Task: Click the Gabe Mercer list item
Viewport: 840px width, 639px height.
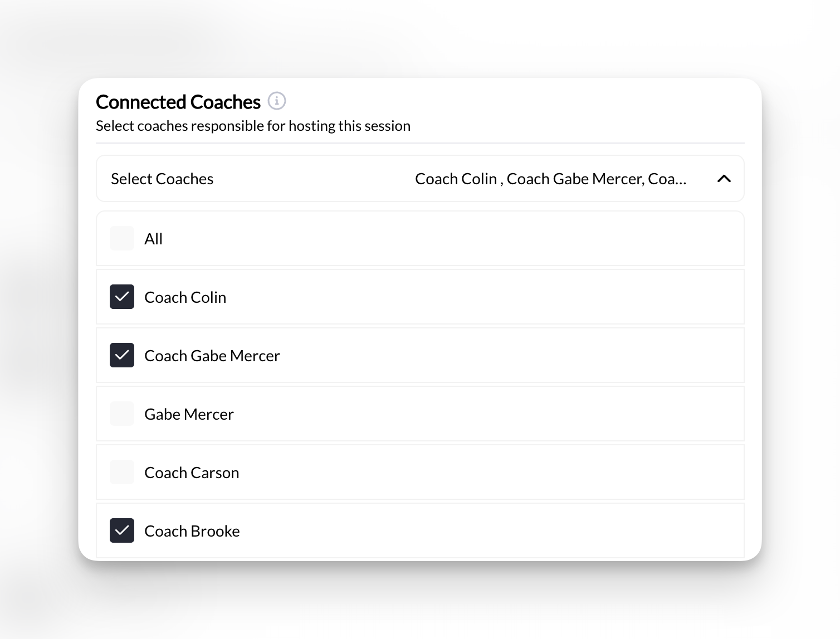Action: point(390,414)
